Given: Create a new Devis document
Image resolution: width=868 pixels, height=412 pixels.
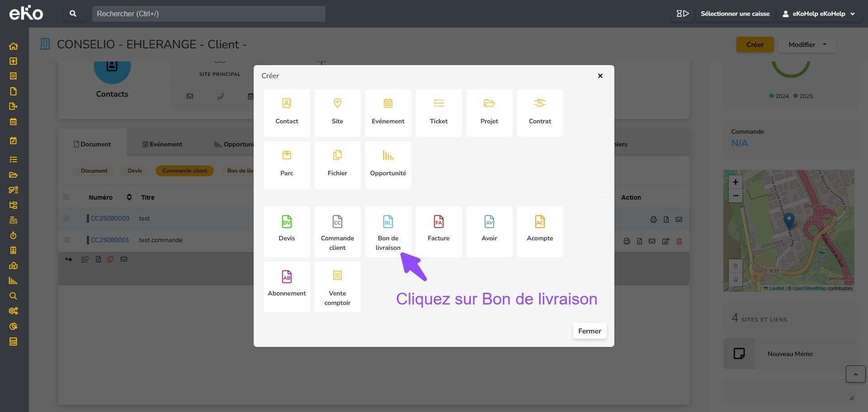Looking at the screenshot, I should pyautogui.click(x=287, y=232).
